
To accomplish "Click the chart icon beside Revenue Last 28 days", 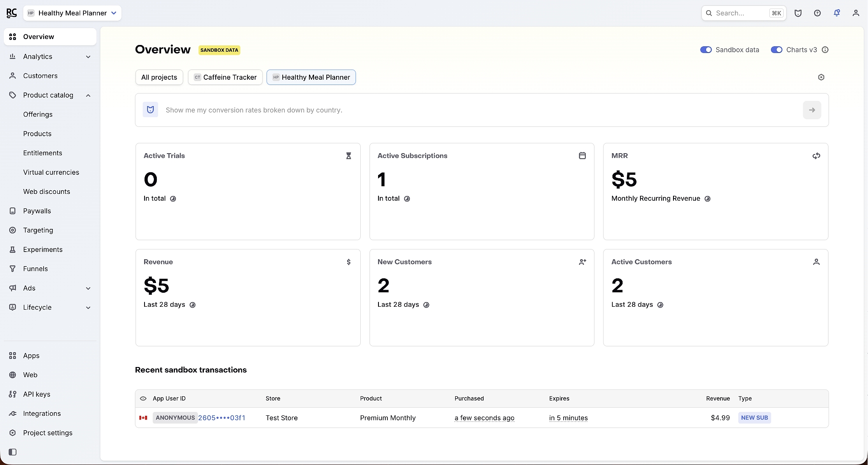I will click(192, 305).
